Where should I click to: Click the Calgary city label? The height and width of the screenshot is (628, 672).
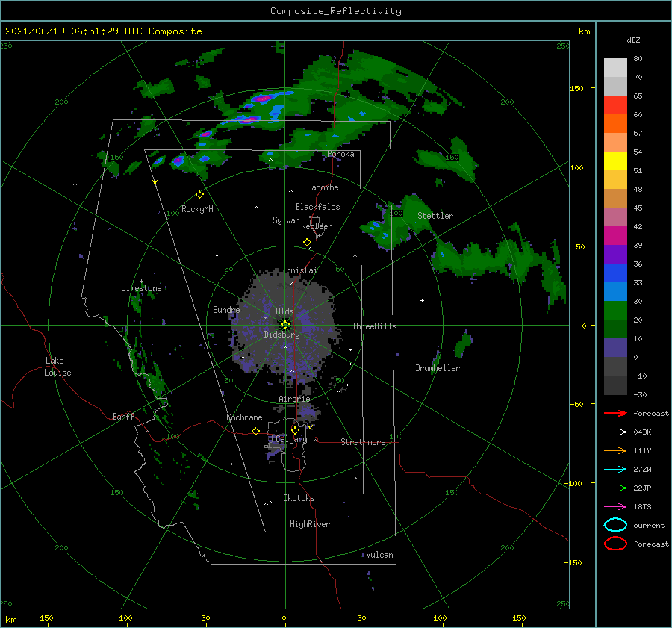pyautogui.click(x=291, y=439)
